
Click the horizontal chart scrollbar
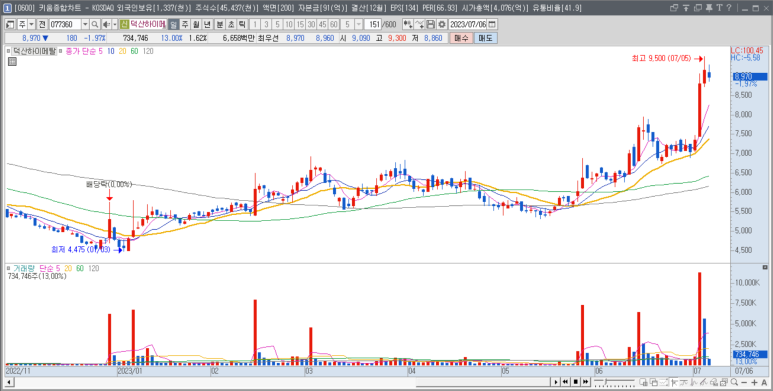click(x=483, y=382)
